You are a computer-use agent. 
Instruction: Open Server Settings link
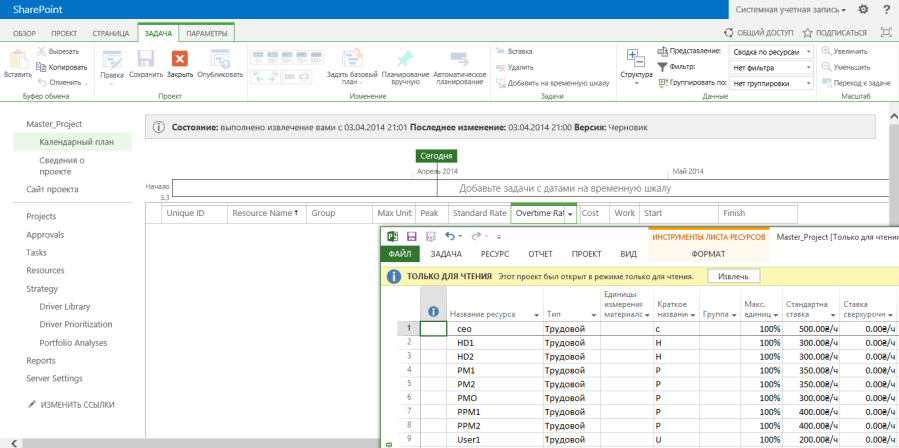(x=54, y=379)
